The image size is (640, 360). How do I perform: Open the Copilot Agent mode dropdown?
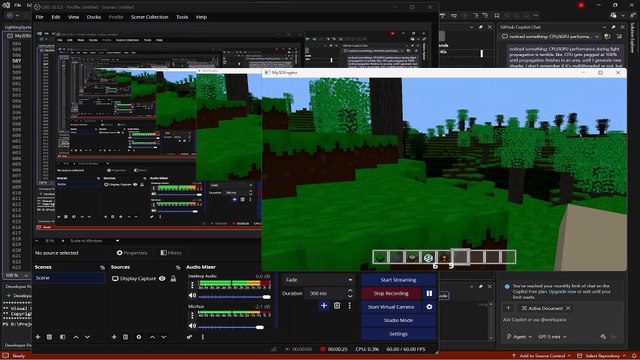[520, 337]
